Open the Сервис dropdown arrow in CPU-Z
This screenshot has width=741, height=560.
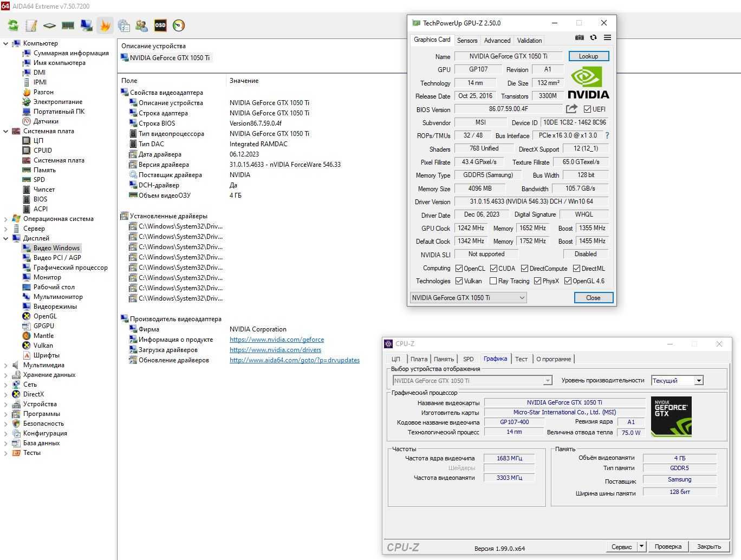point(641,546)
